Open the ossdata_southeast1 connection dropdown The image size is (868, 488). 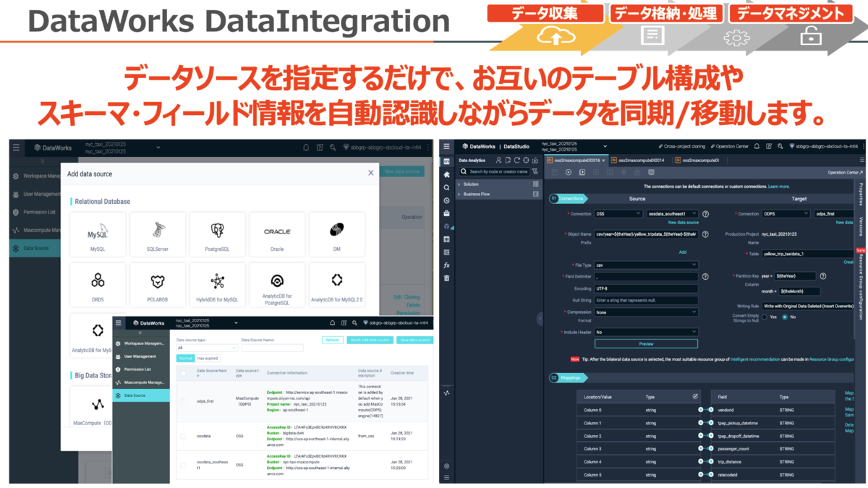tap(672, 214)
